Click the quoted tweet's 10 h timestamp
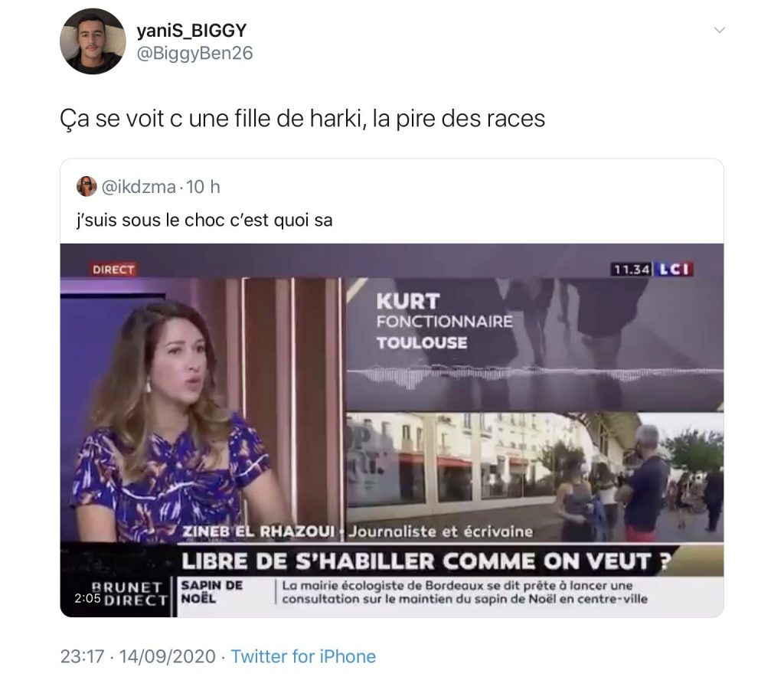Image resolution: width=784 pixels, height=677 pixels. click(203, 187)
